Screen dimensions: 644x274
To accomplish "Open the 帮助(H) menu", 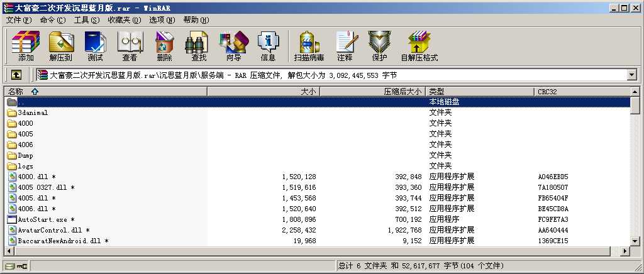I will 196,19.
